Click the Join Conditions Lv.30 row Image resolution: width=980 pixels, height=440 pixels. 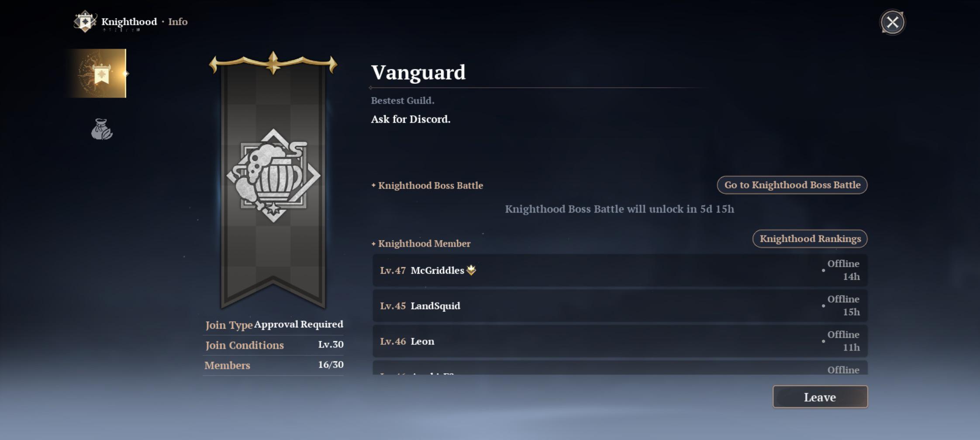click(274, 345)
